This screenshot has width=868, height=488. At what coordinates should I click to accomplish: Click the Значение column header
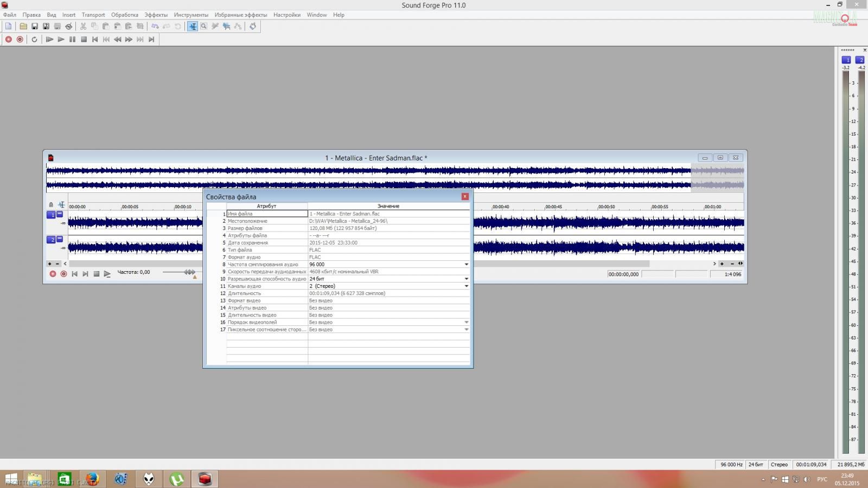pos(388,206)
